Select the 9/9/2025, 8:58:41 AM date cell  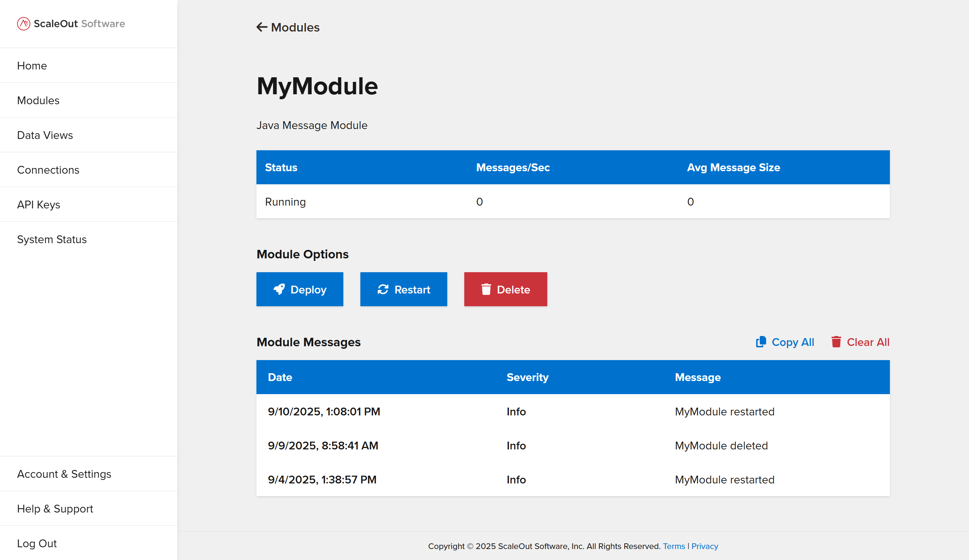[x=323, y=446]
